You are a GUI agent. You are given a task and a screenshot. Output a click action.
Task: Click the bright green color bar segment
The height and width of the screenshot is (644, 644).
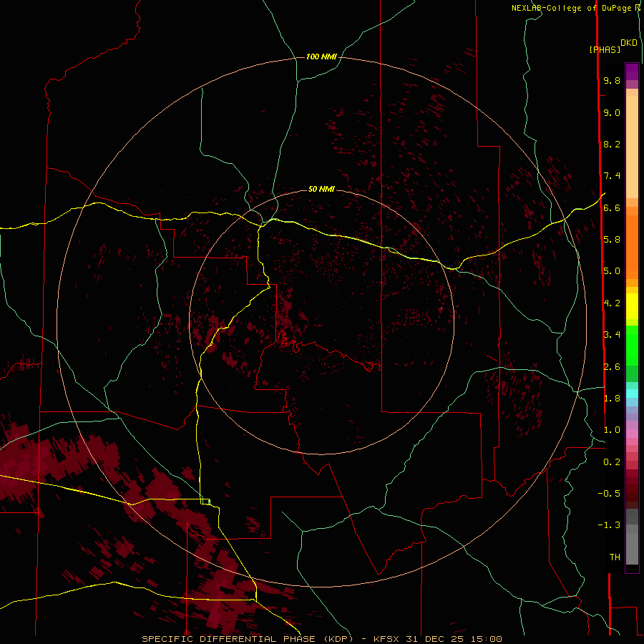tap(632, 345)
